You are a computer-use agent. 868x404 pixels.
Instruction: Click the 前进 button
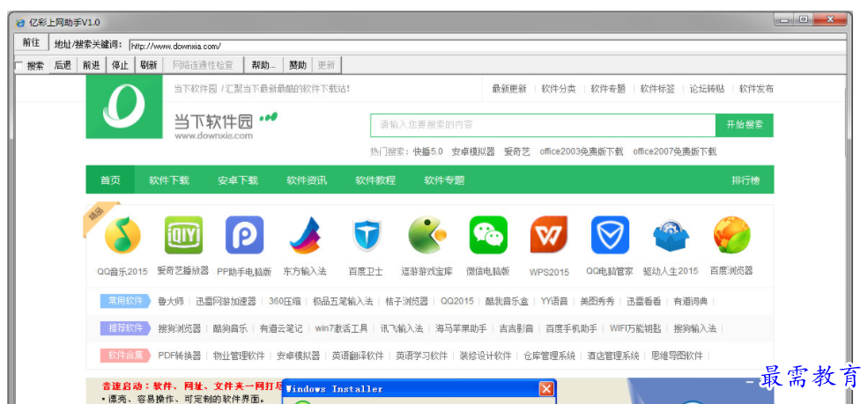(92, 65)
